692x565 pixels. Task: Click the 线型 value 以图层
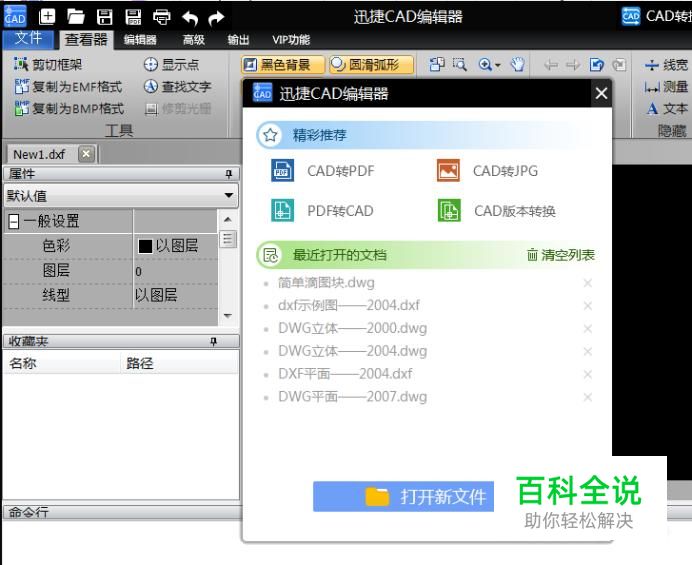point(156,295)
